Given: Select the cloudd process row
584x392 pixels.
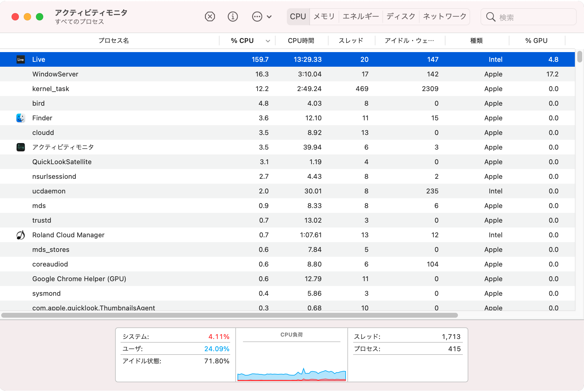Looking at the screenshot, I should click(287, 132).
